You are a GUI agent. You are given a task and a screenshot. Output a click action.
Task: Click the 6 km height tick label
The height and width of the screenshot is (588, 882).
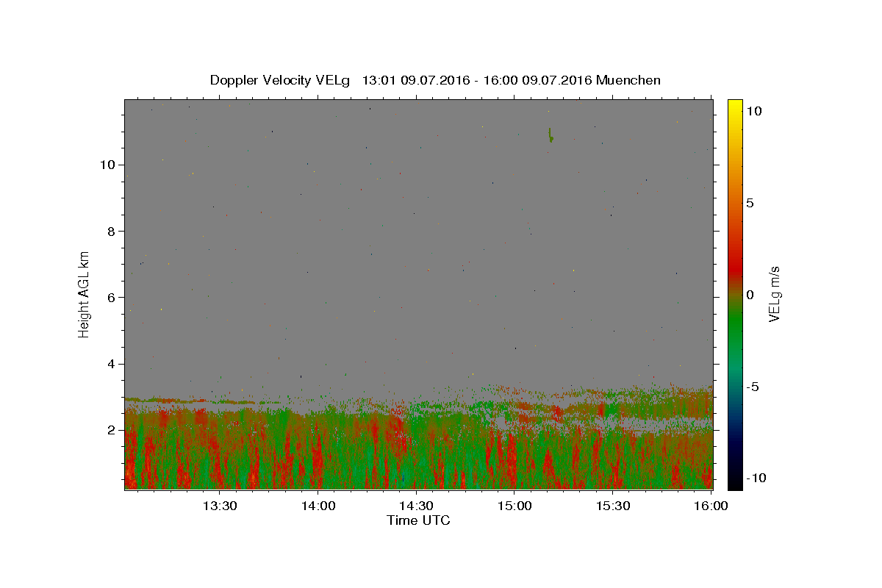(112, 297)
